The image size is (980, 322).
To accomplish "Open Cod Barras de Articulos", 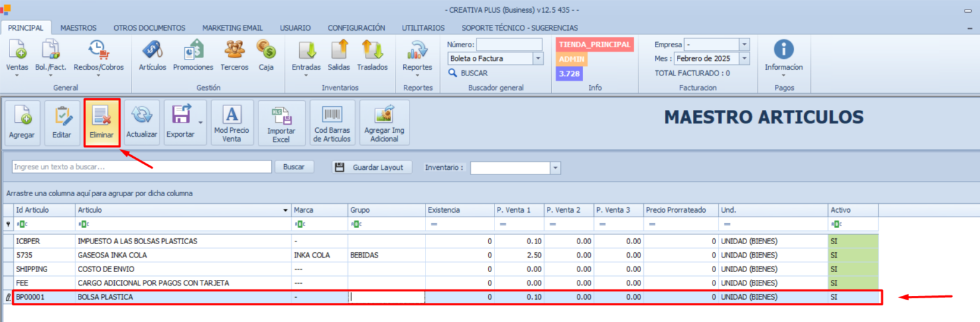I will tap(332, 123).
